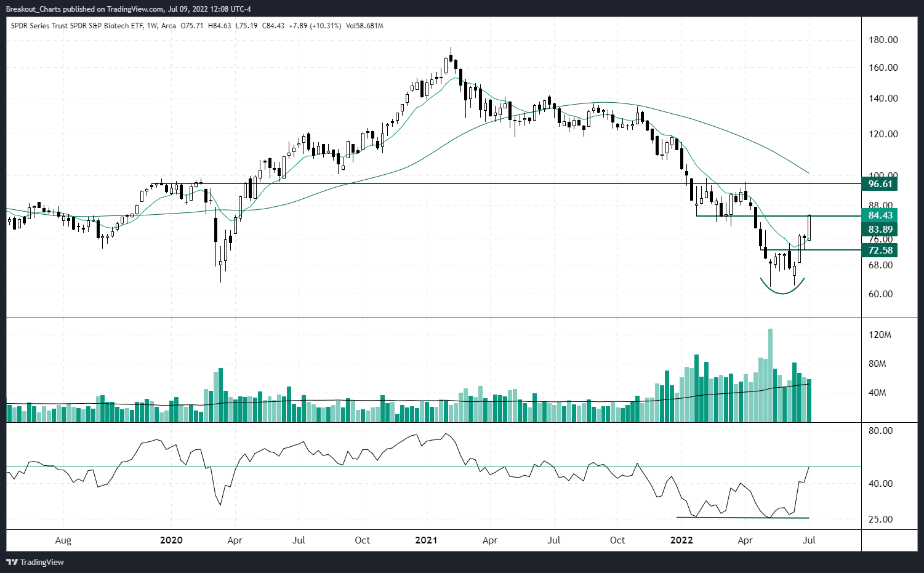Click the 2021 label on the time axis

click(426, 540)
